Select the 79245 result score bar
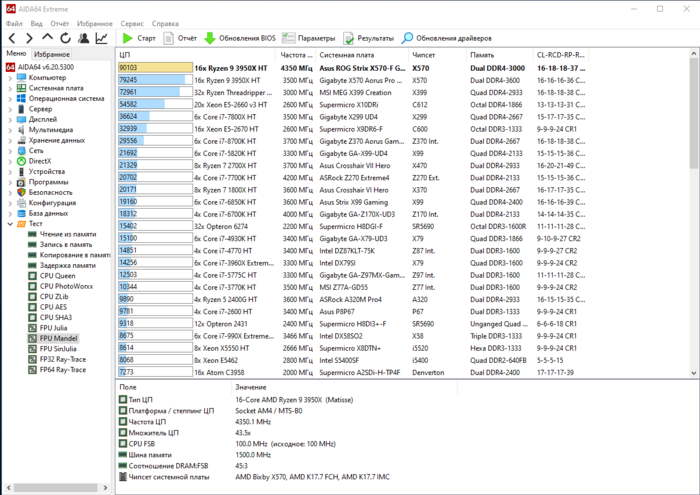The width and height of the screenshot is (700, 495). (x=155, y=80)
